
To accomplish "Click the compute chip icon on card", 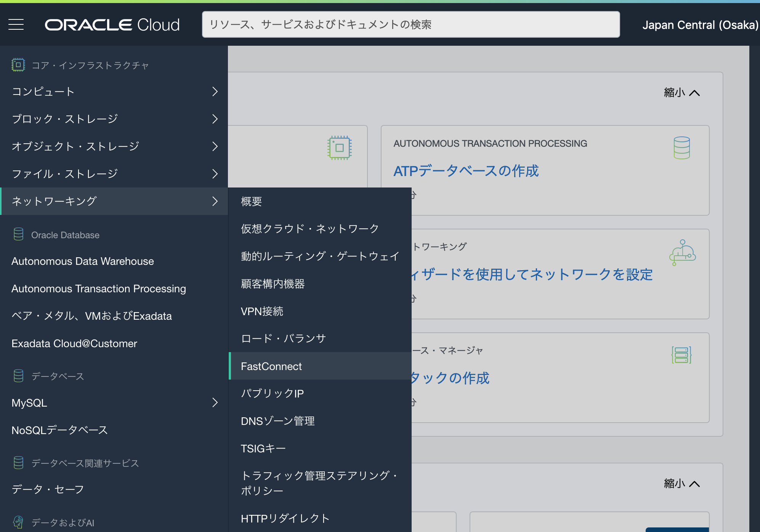I will 339,148.
